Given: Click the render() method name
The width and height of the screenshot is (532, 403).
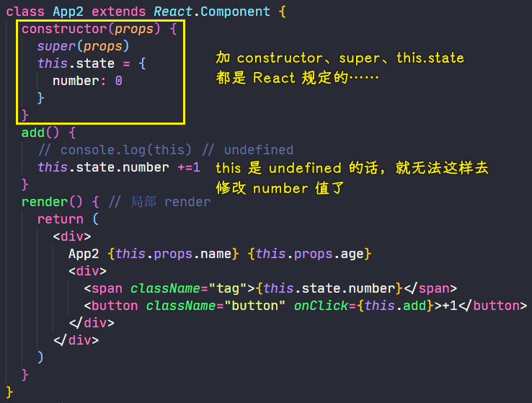Looking at the screenshot, I should 45,202.
